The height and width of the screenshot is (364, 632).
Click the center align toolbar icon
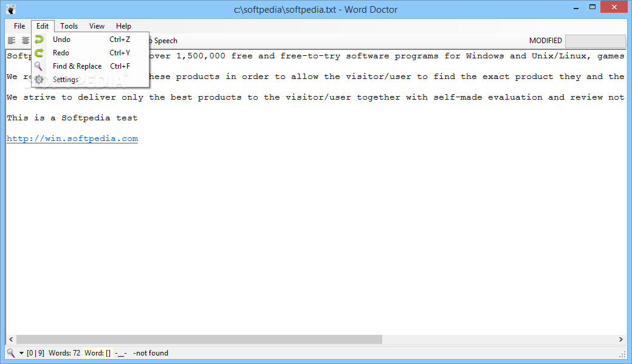click(26, 40)
